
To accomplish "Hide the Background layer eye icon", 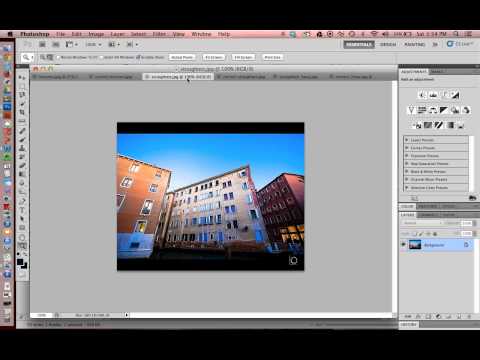I will pyautogui.click(x=403, y=245).
